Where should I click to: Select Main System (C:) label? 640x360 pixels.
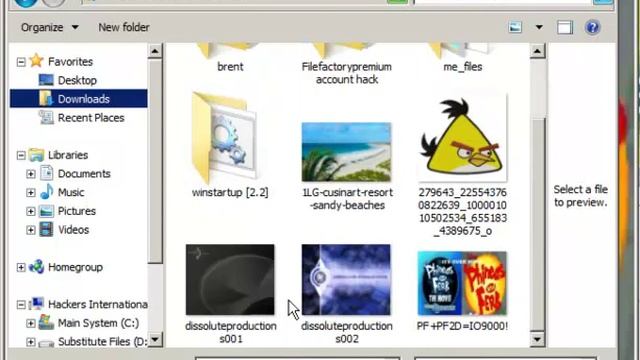tap(98, 323)
